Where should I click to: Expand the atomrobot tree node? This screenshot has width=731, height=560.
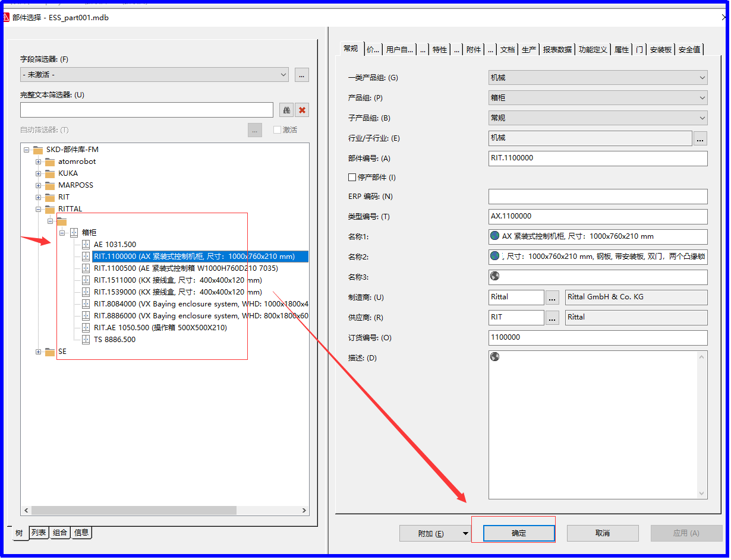(x=39, y=162)
